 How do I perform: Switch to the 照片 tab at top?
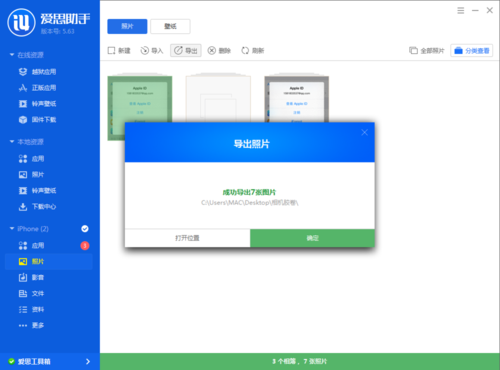click(x=127, y=26)
